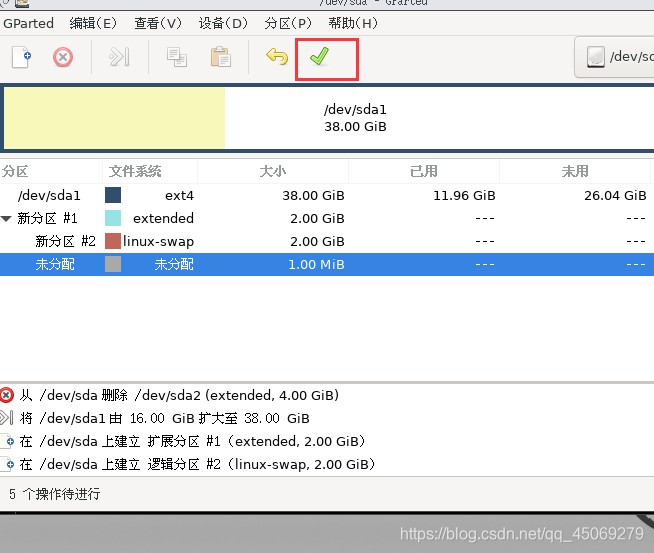
Task: Open the 查看(V) menu
Action: (158, 23)
